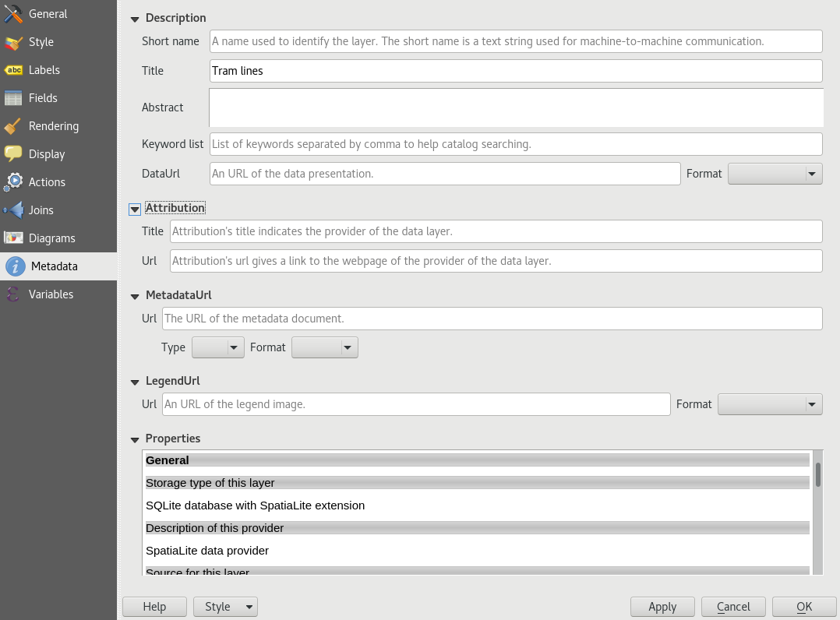Click the Style button label
The width and height of the screenshot is (840, 620).
pos(217,607)
